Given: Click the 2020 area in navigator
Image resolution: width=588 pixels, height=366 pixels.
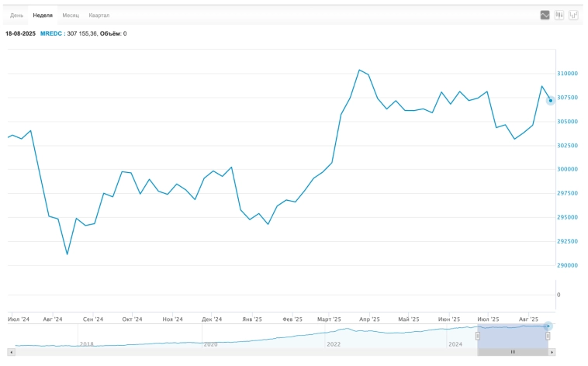Looking at the screenshot, I should click(x=209, y=344).
